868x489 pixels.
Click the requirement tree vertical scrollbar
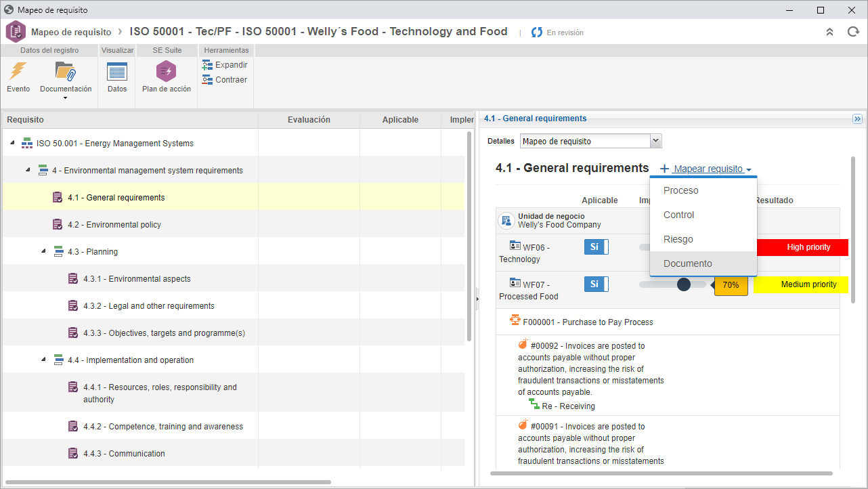click(x=469, y=236)
